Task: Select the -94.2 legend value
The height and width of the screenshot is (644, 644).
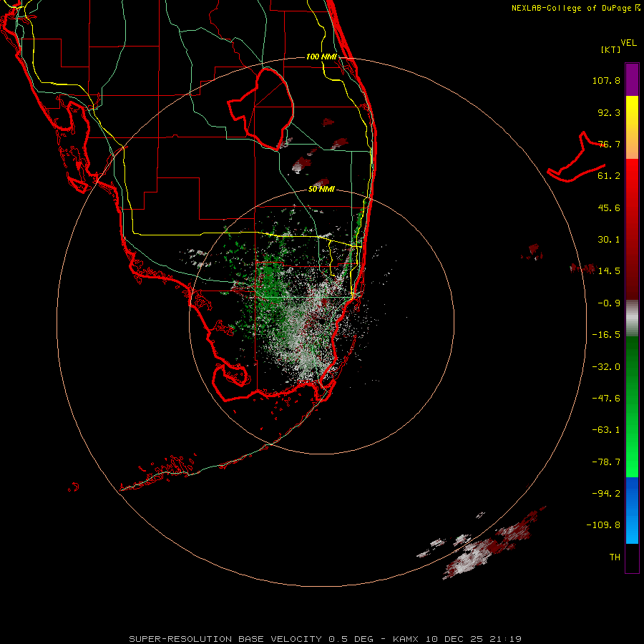Action: point(606,494)
